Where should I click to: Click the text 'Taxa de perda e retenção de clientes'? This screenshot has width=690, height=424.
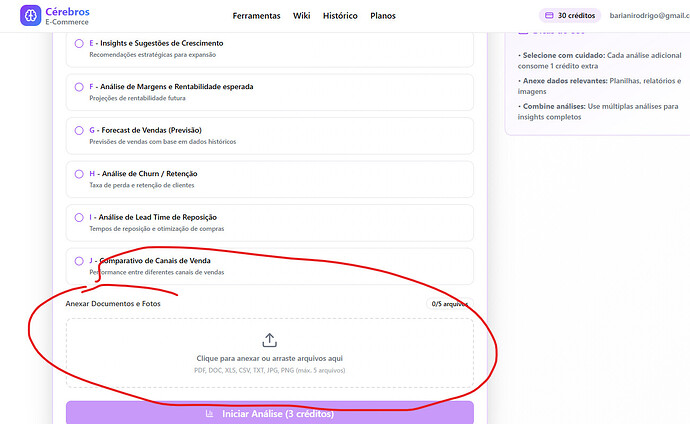pos(142,185)
